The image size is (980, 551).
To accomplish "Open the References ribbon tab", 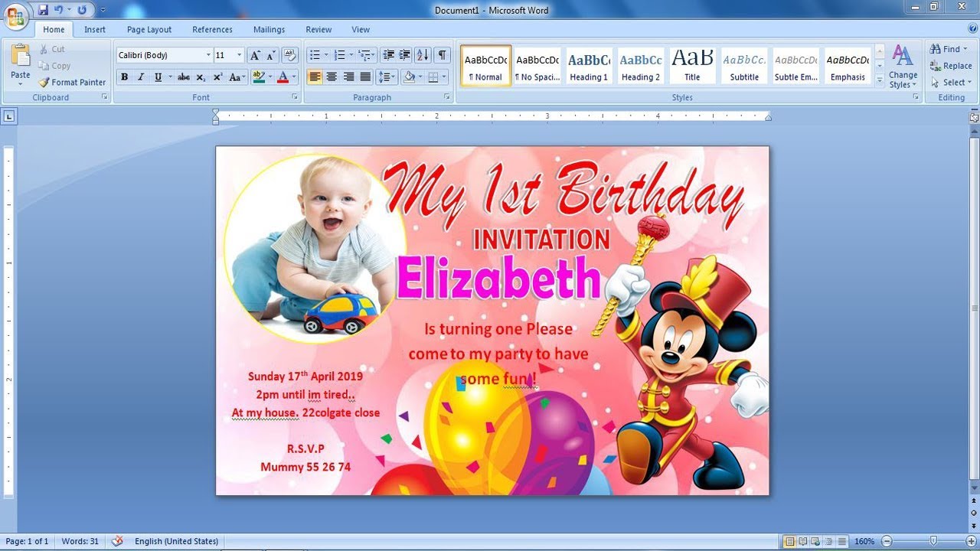I will (x=212, y=29).
